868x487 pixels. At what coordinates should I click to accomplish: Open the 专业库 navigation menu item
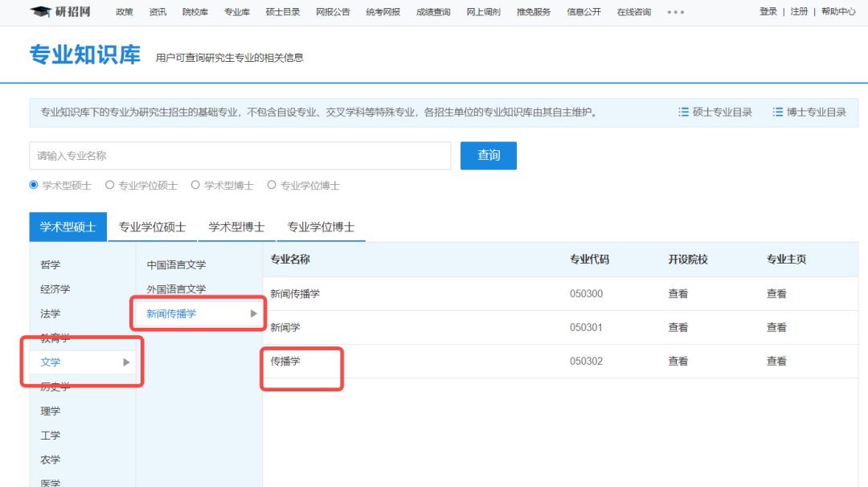[237, 11]
